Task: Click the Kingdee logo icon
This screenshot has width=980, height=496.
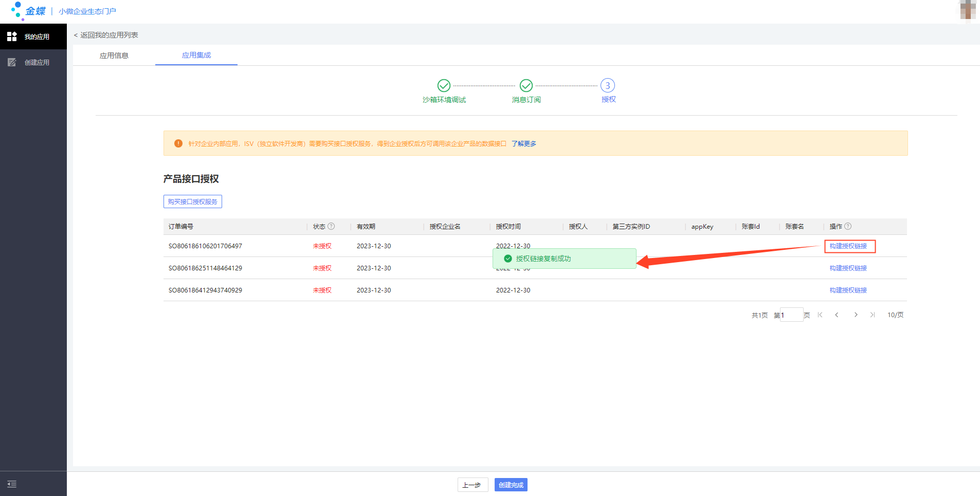Action: coord(18,11)
